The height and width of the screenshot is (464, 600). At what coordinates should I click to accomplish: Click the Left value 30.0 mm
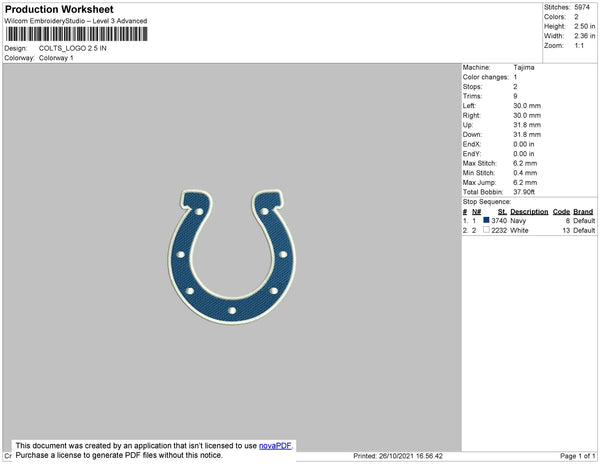point(527,106)
